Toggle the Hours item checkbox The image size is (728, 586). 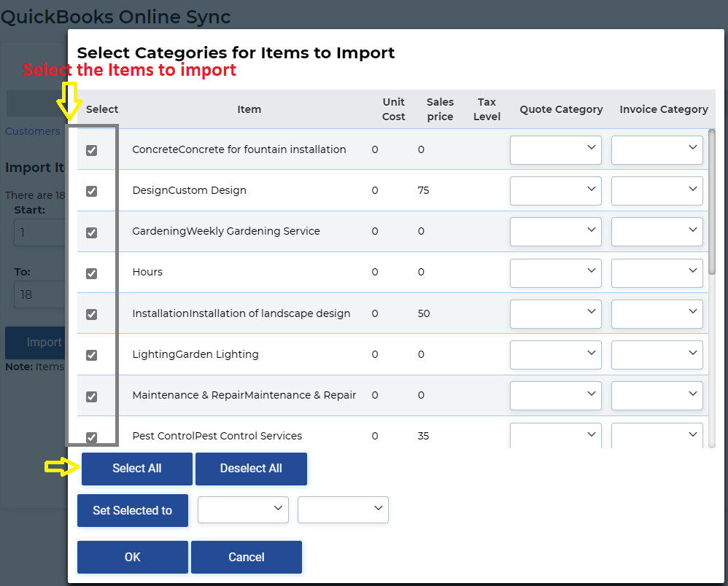point(91,273)
